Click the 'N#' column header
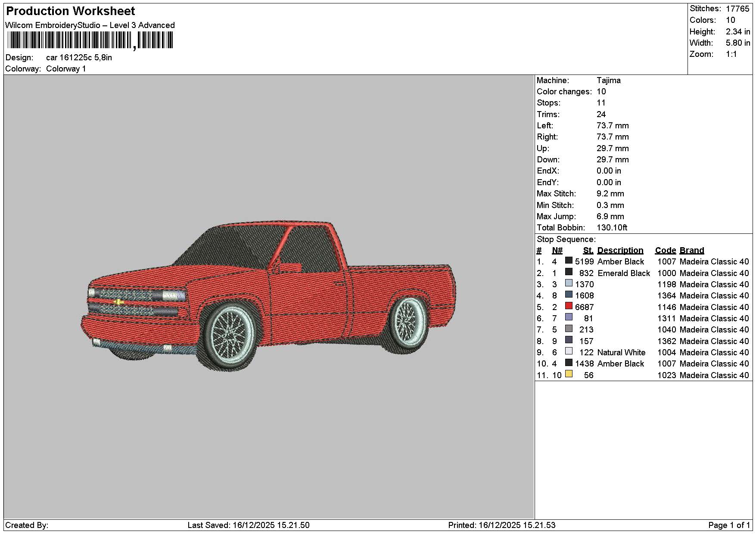The height and width of the screenshot is (534, 756). 557,251
